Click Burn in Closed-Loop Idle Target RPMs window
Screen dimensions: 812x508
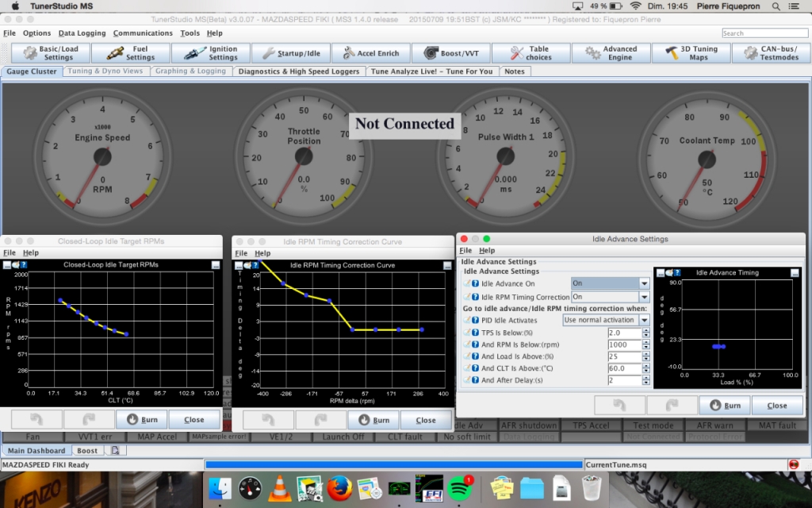pos(142,419)
